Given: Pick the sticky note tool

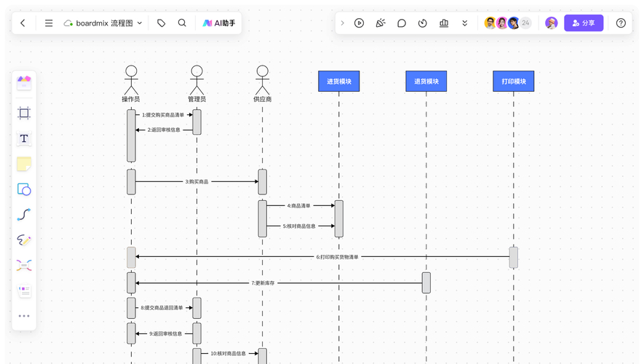Looking at the screenshot, I should pos(24,164).
